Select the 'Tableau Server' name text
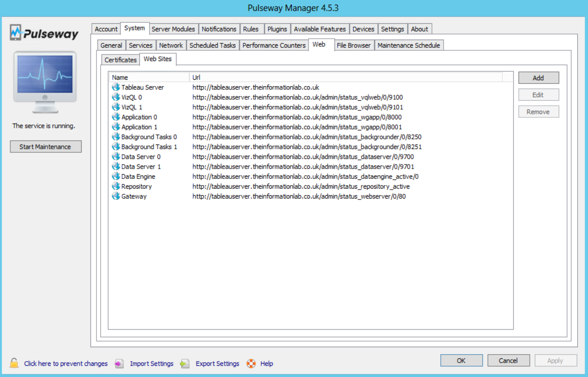The image size is (588, 377). pos(143,87)
